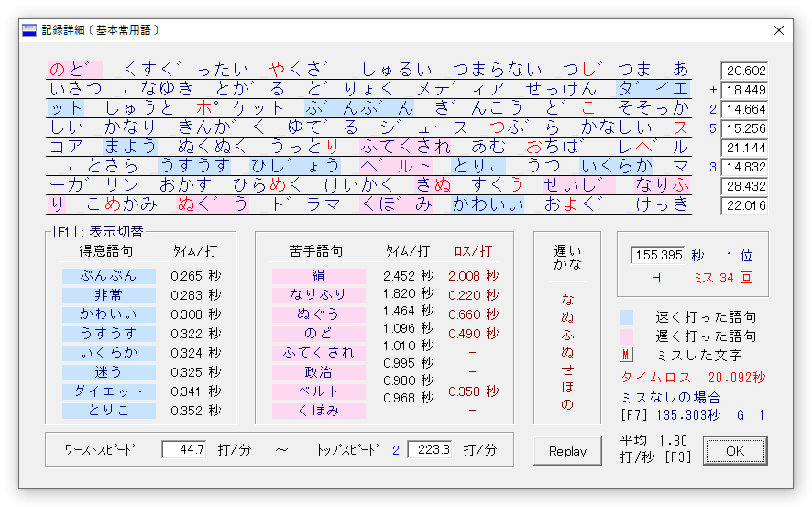Screen dimensions: 812x507
Task: Click the Replay button
Action: tap(567, 451)
